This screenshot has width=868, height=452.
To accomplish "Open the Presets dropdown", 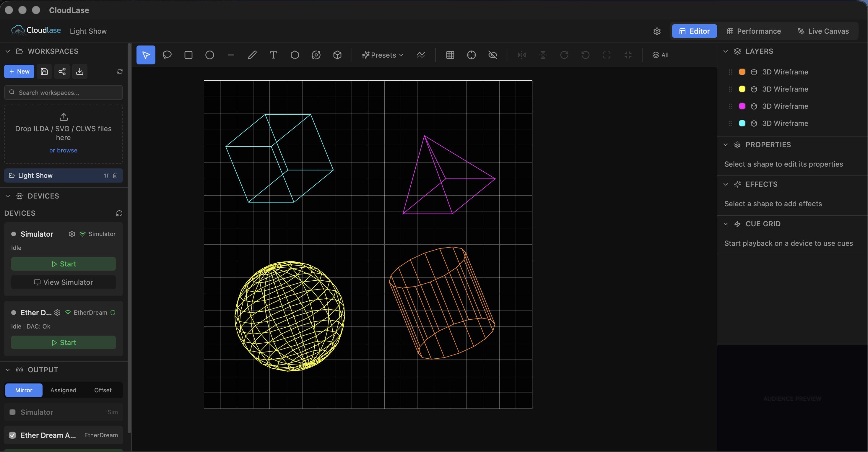I will click(382, 55).
